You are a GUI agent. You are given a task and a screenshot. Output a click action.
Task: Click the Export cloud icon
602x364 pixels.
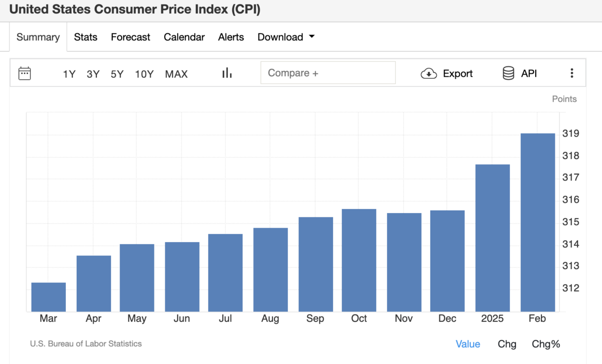[x=428, y=73]
